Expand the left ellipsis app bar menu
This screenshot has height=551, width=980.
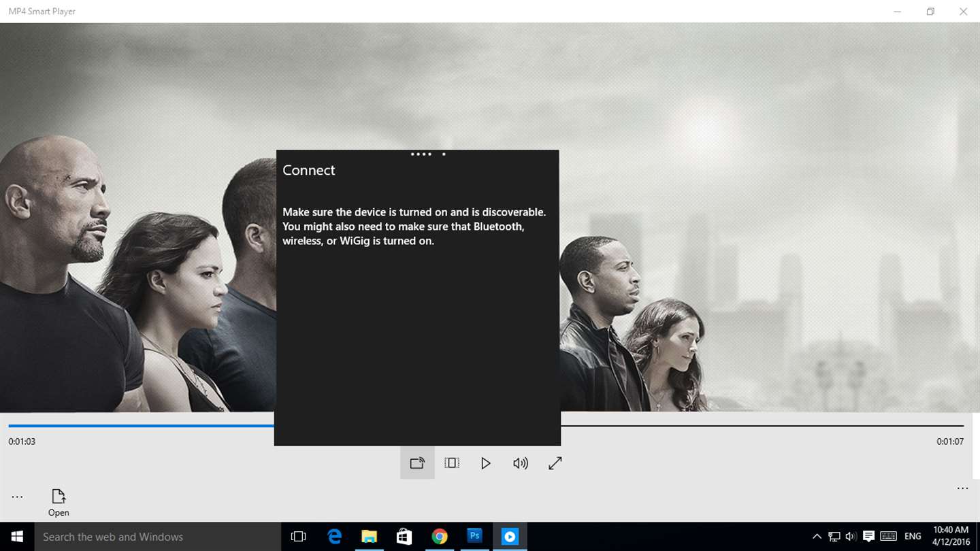coord(17,497)
